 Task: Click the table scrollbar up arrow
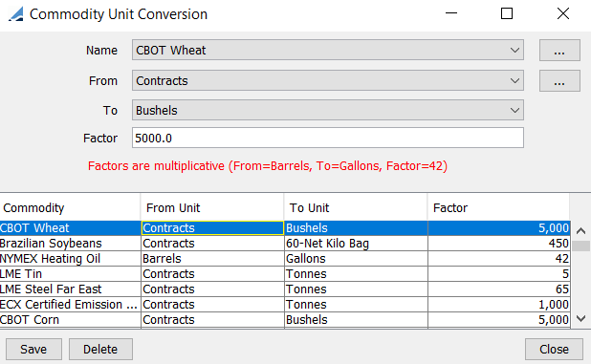pos(580,231)
